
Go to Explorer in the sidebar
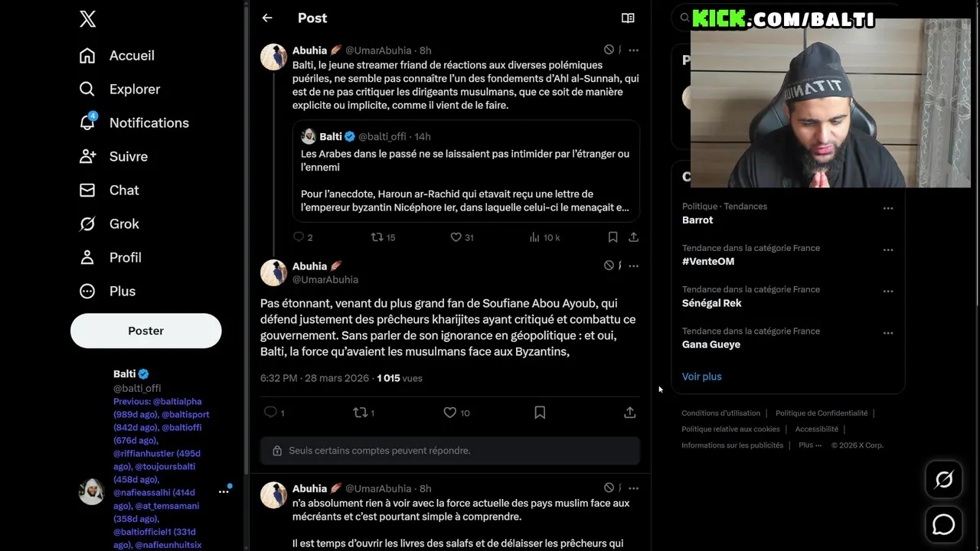(x=134, y=89)
